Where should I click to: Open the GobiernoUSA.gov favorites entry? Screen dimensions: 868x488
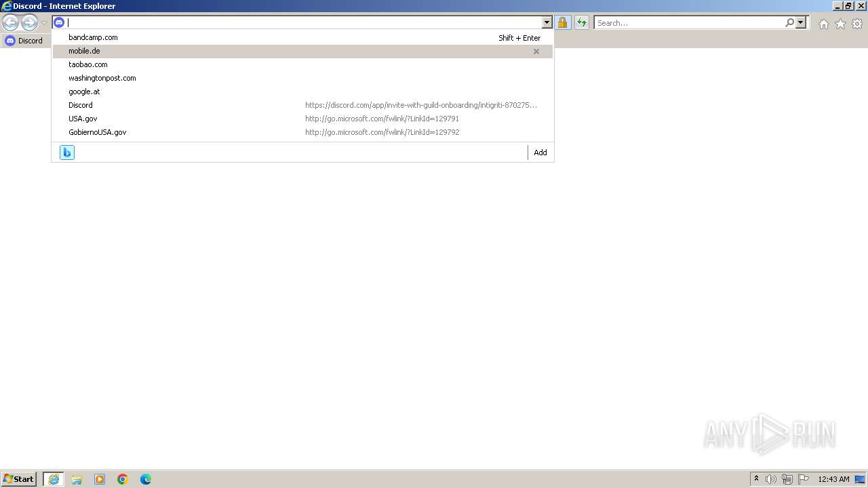[x=302, y=132]
